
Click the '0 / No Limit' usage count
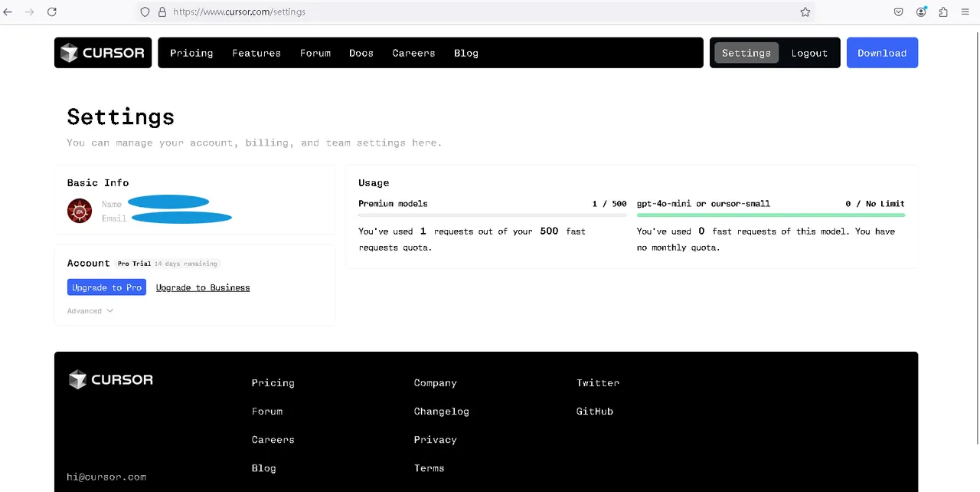(x=875, y=204)
